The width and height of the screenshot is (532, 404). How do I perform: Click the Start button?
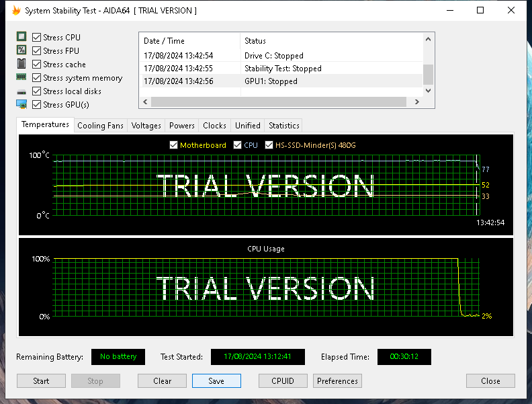pos(41,381)
